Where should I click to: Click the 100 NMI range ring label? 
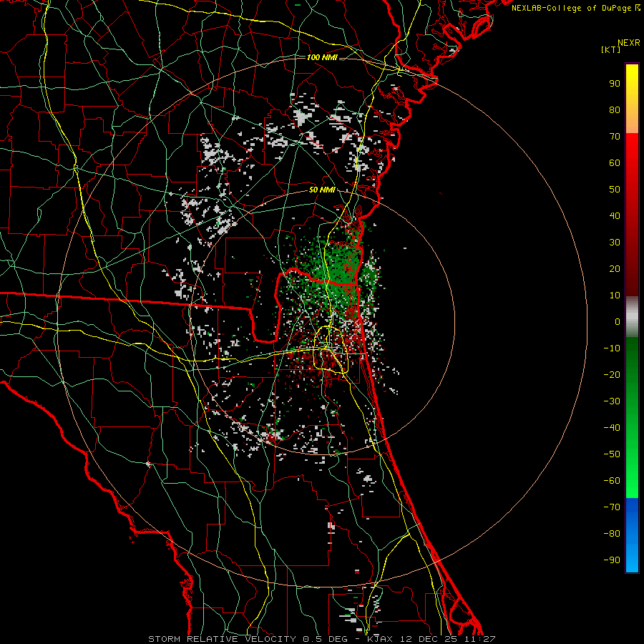point(322,57)
